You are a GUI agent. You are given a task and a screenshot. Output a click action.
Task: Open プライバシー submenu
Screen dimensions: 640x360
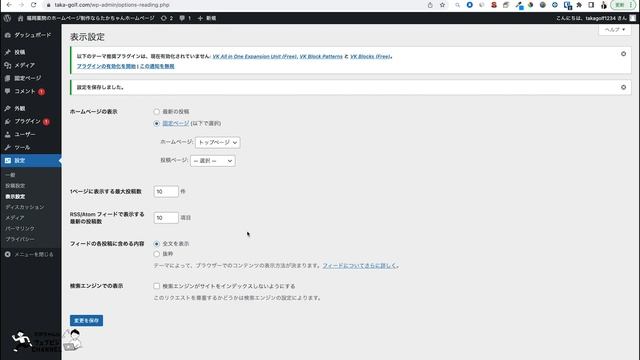pos(20,239)
